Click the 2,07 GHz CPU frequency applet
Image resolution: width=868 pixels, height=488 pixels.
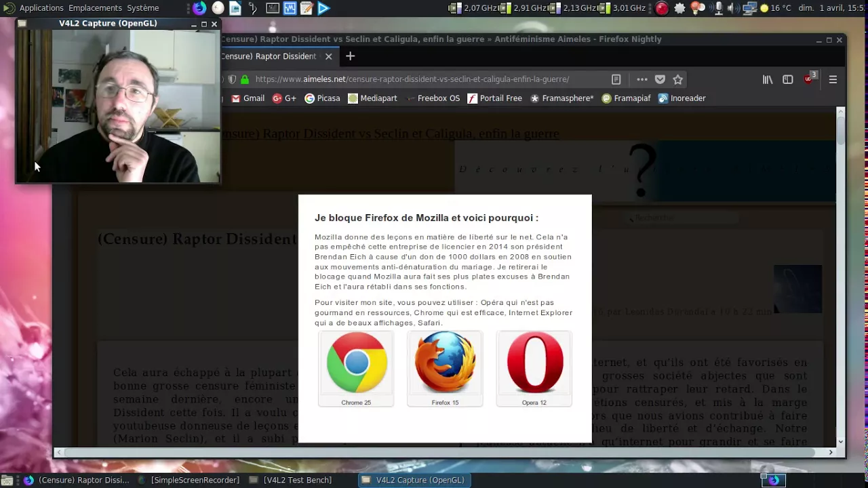[x=471, y=8]
